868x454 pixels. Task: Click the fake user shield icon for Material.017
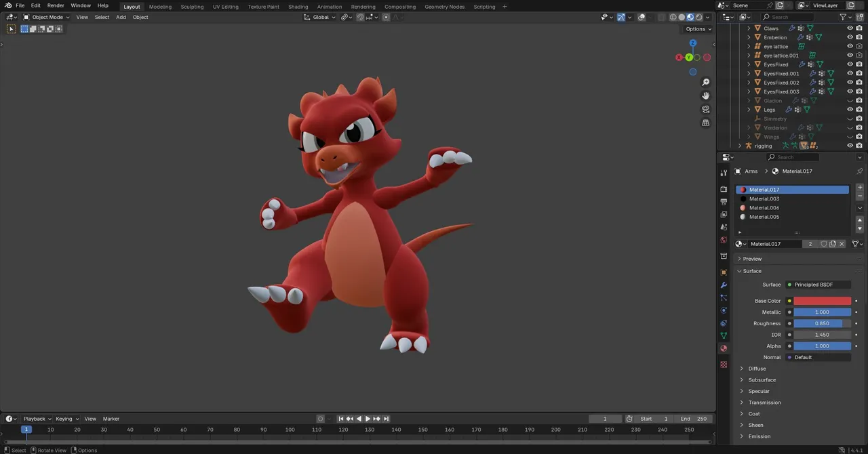tap(824, 244)
